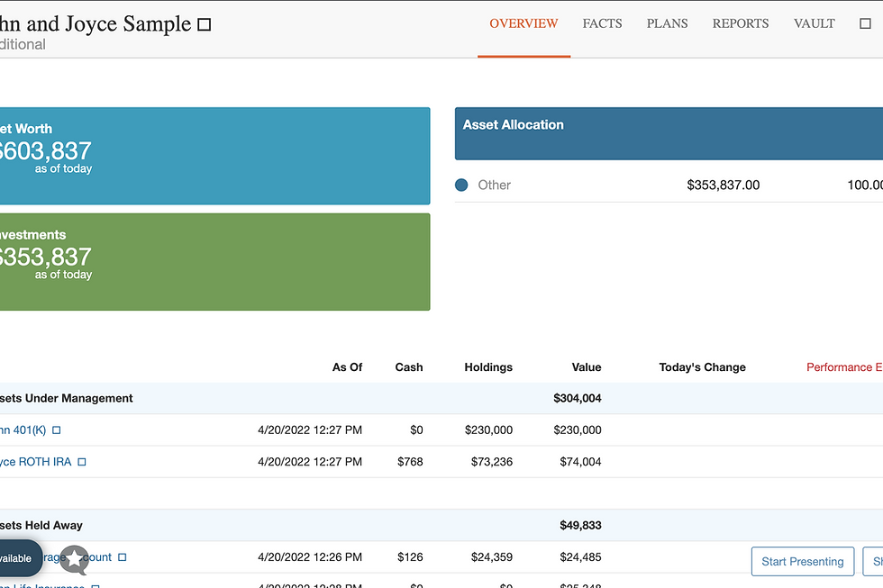Open the Joyce ROTH IRA account link

point(35,462)
